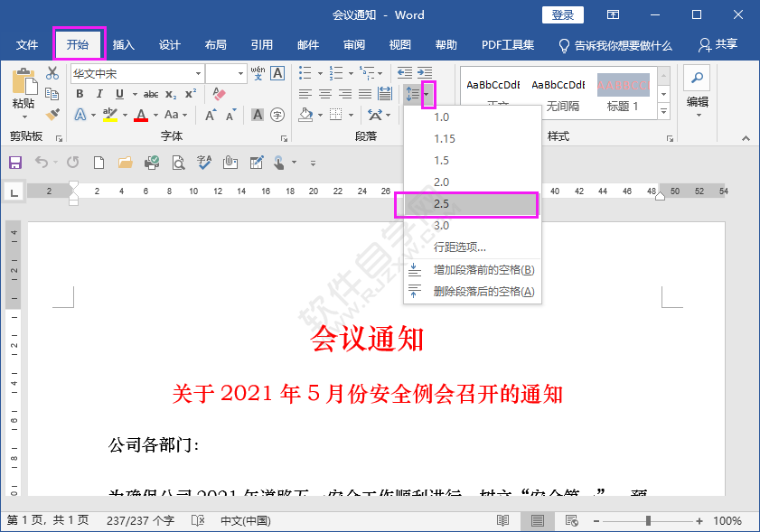Screen dimensions: 760x532
Task: Expand the styles gallery more arrow
Action: (664, 112)
